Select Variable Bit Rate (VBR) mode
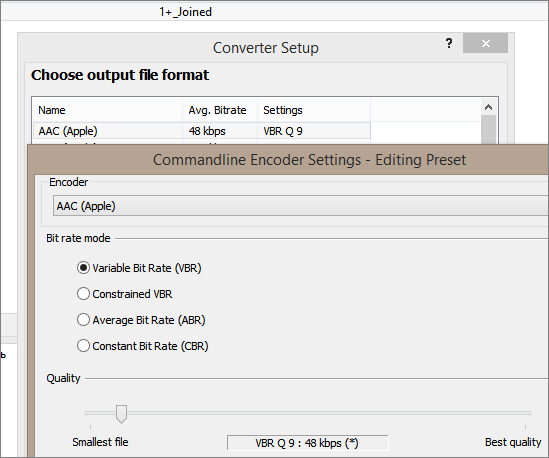 (x=83, y=268)
